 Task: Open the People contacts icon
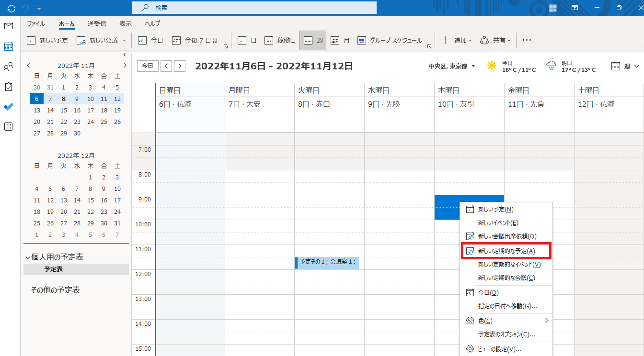click(9, 67)
